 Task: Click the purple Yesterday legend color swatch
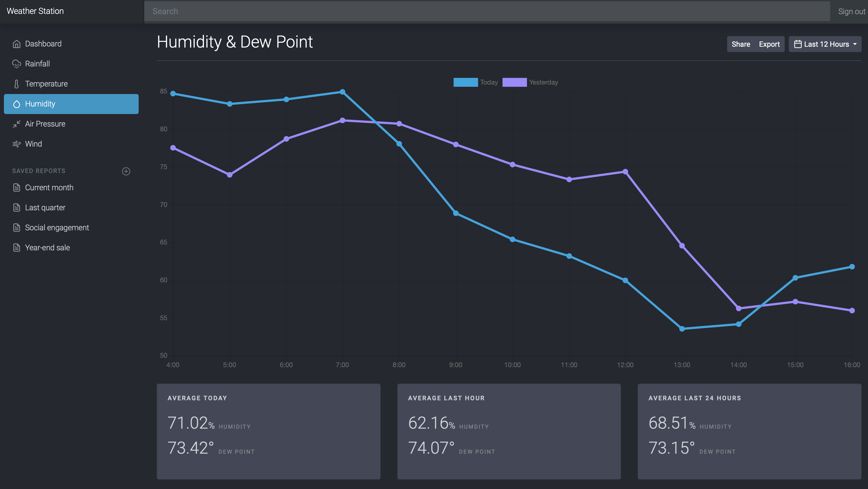point(514,82)
